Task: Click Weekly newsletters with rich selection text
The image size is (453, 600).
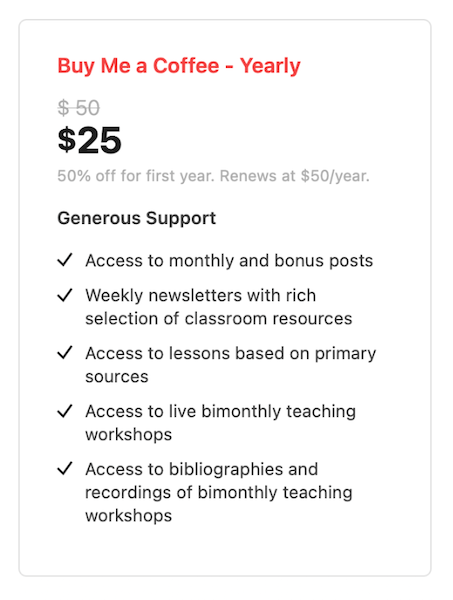Action: tap(218, 307)
